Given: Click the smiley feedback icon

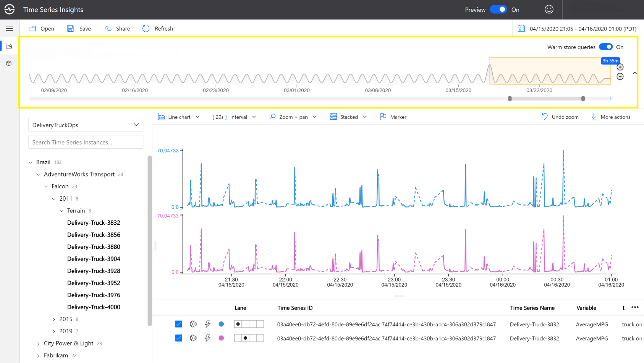Looking at the screenshot, I should pos(549,10).
